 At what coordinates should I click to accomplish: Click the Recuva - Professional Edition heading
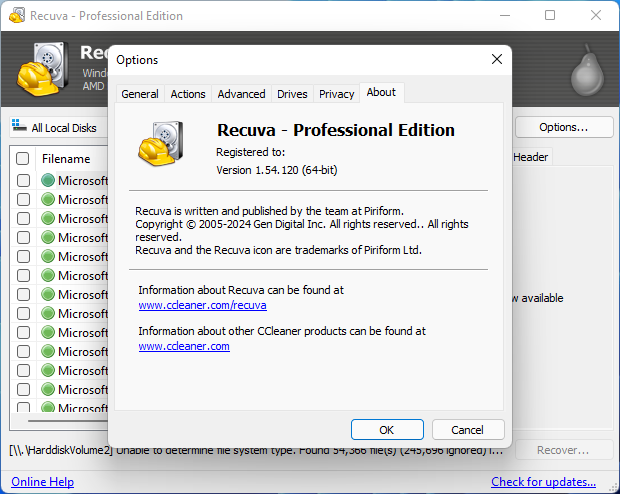336,130
